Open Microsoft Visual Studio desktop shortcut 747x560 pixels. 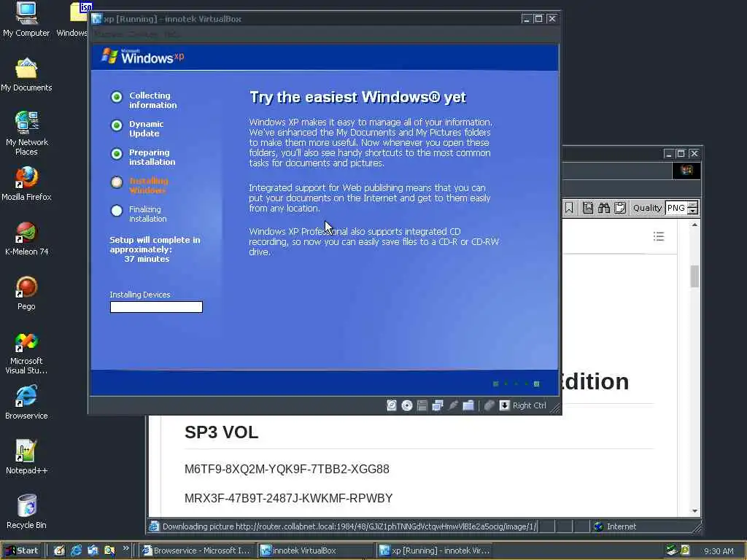[26, 354]
